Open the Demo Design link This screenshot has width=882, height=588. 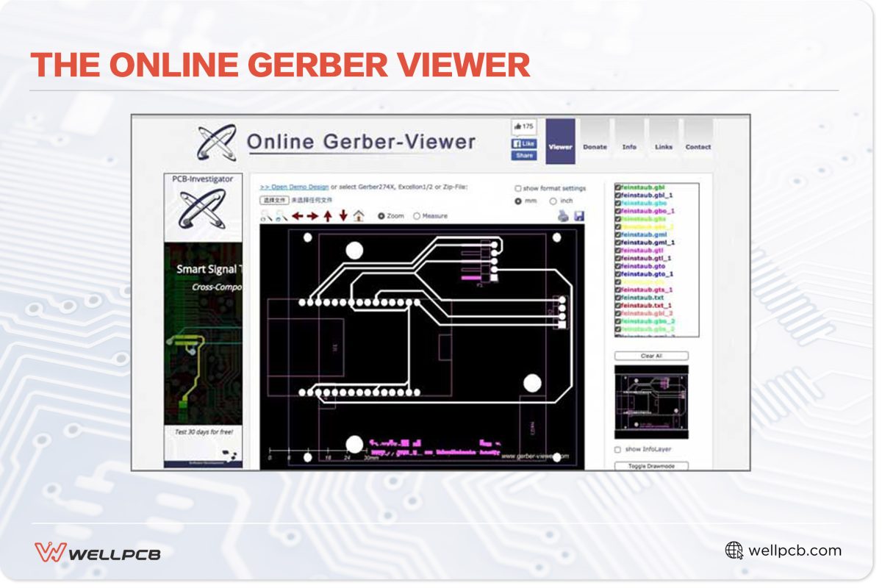(293, 186)
